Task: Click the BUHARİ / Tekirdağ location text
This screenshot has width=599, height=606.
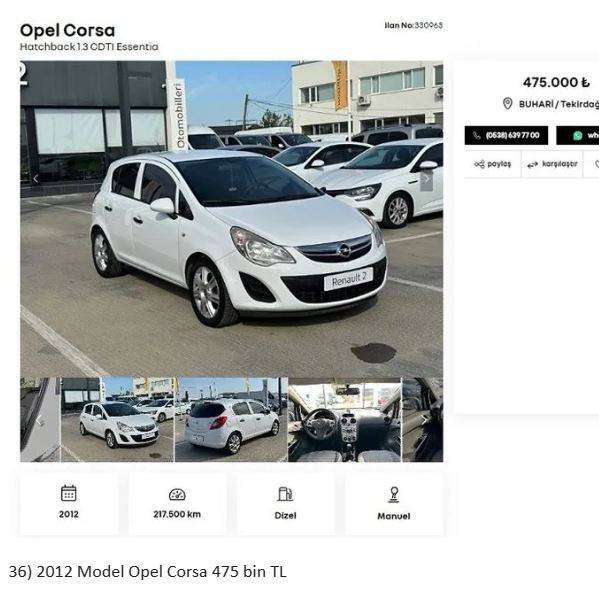Action: 559,104
